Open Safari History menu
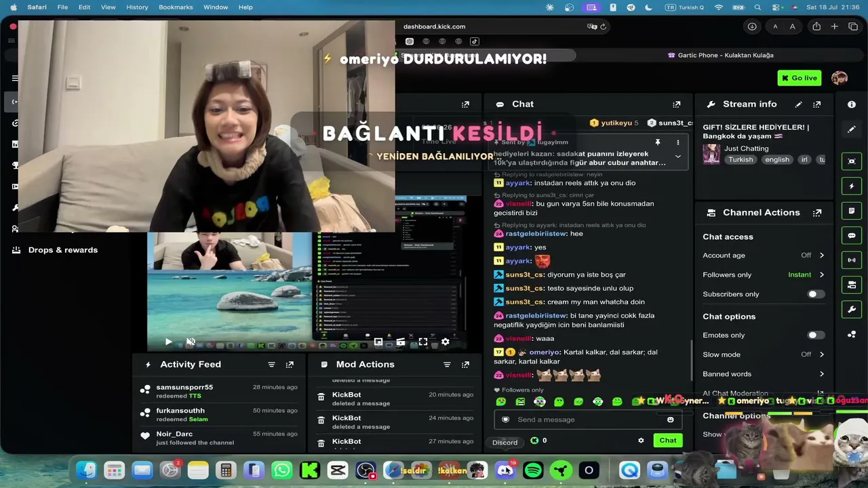Image resolution: width=868 pixels, height=488 pixels. [137, 7]
